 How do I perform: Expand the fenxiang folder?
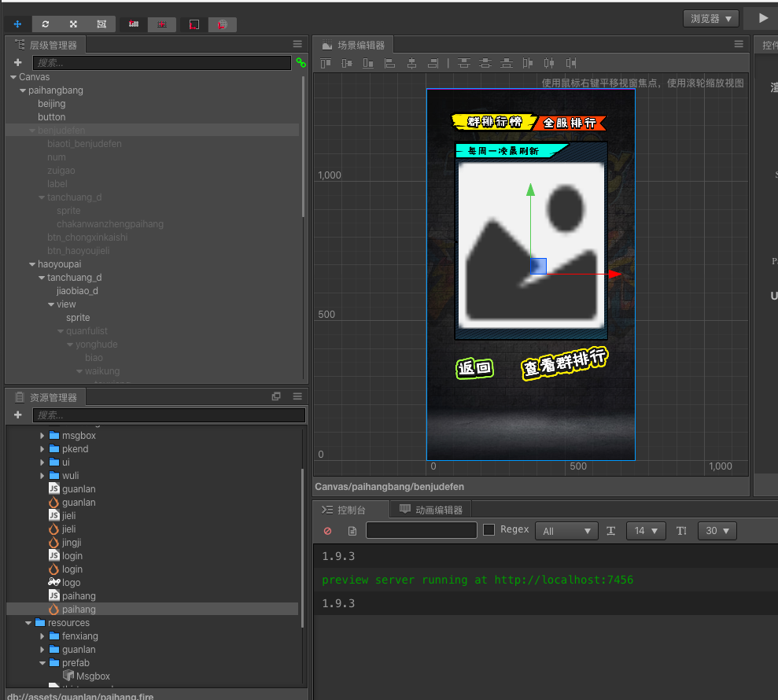pyautogui.click(x=42, y=636)
